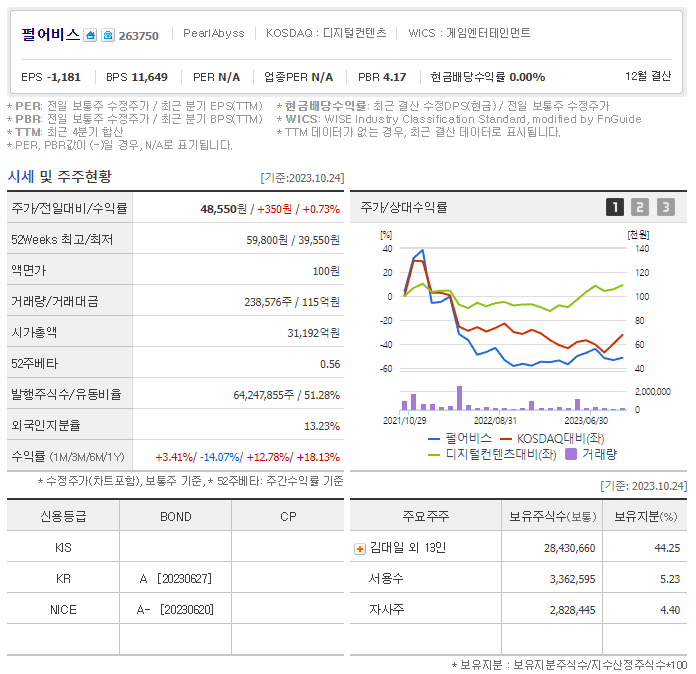This screenshot has width=696, height=674.
Task: Select the 펄어비스 company name heading
Action: (x=51, y=35)
